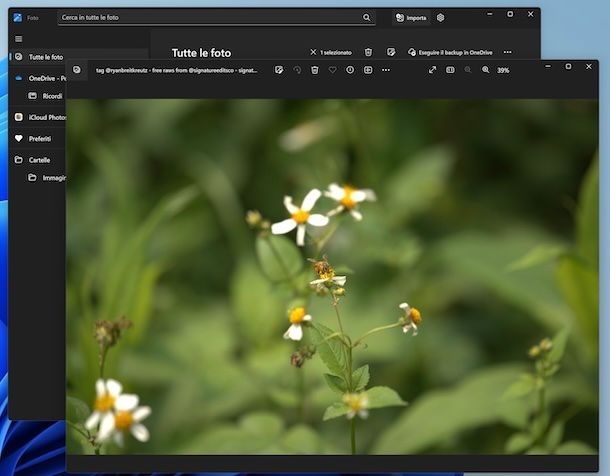Screen dimensions: 610x476
Task: Open Settings gear in Foto window
Action: click(x=440, y=18)
